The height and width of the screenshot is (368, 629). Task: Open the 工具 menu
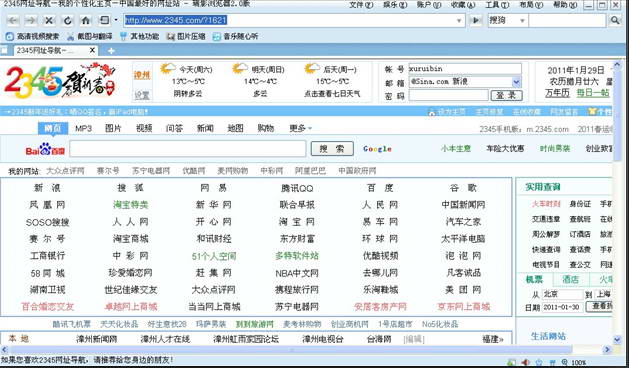pyautogui.click(x=497, y=5)
